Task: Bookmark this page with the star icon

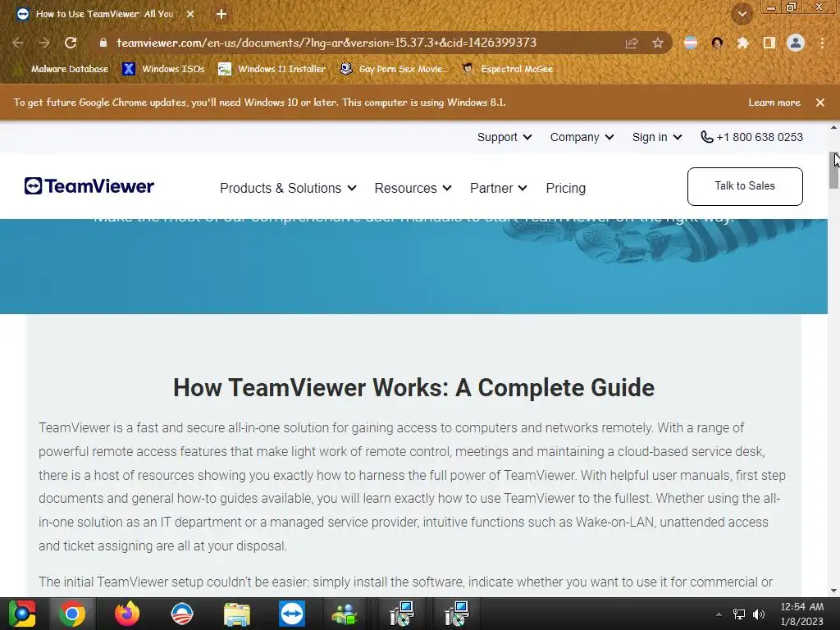Action: coord(658,43)
